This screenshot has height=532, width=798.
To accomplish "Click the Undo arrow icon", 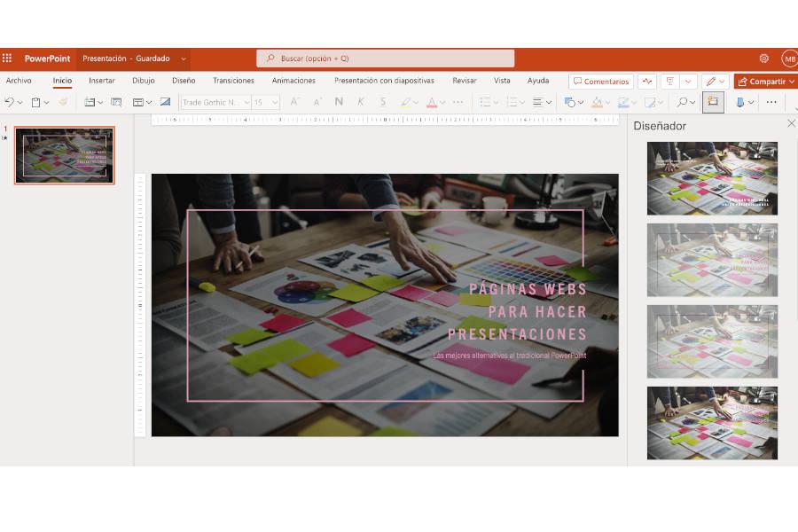I will (x=9, y=102).
